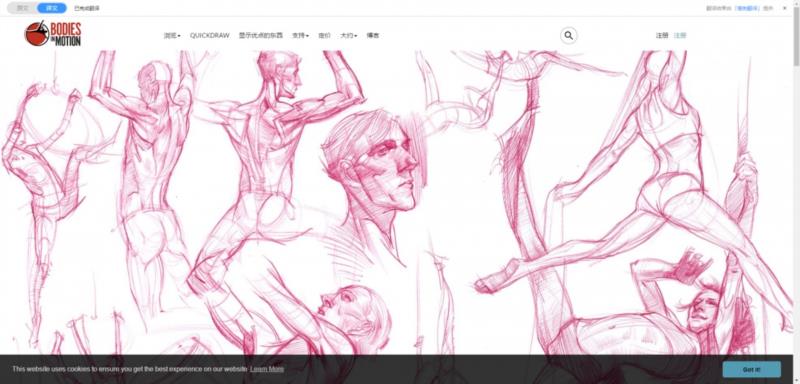Expand the 支持 dropdown menu
The height and width of the screenshot is (384, 800).
pos(300,36)
